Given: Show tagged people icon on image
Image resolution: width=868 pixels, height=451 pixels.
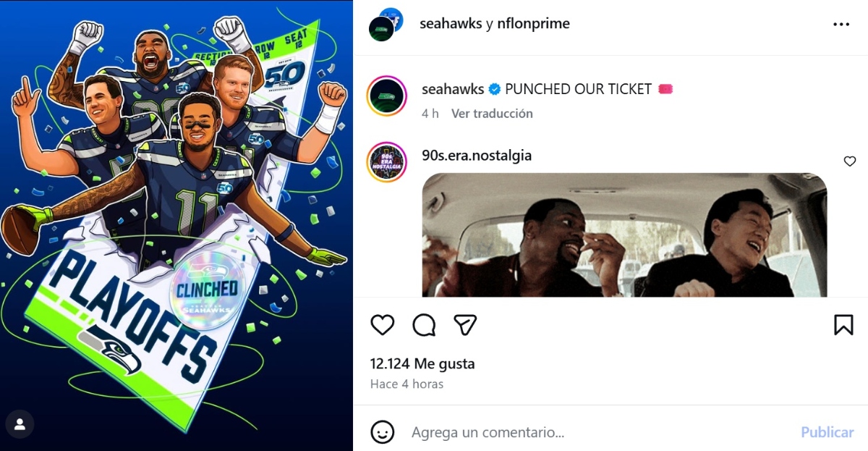Looking at the screenshot, I should (20, 424).
